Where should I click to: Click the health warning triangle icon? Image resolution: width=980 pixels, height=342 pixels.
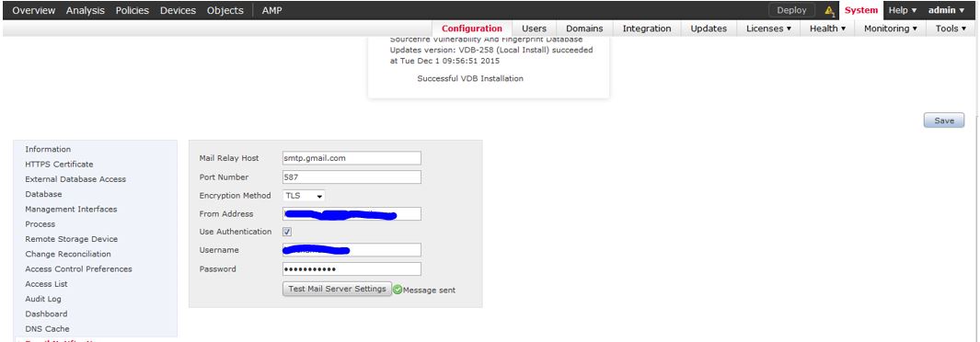point(829,11)
